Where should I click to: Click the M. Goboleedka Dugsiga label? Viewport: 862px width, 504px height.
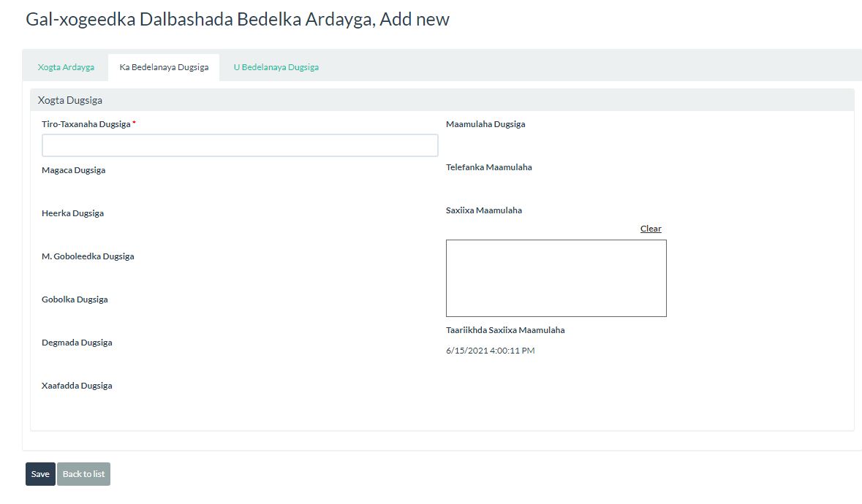pyautogui.click(x=88, y=256)
